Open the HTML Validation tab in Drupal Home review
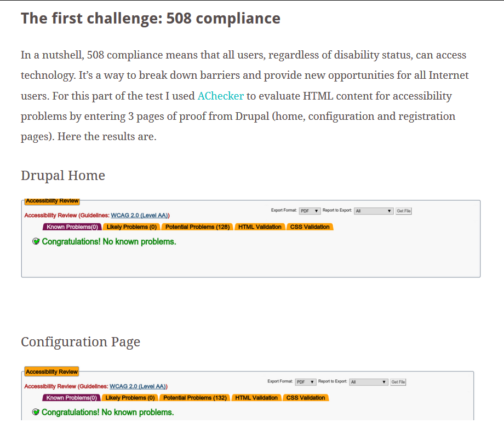Screen dimensions: 504x429 [x=260, y=227]
